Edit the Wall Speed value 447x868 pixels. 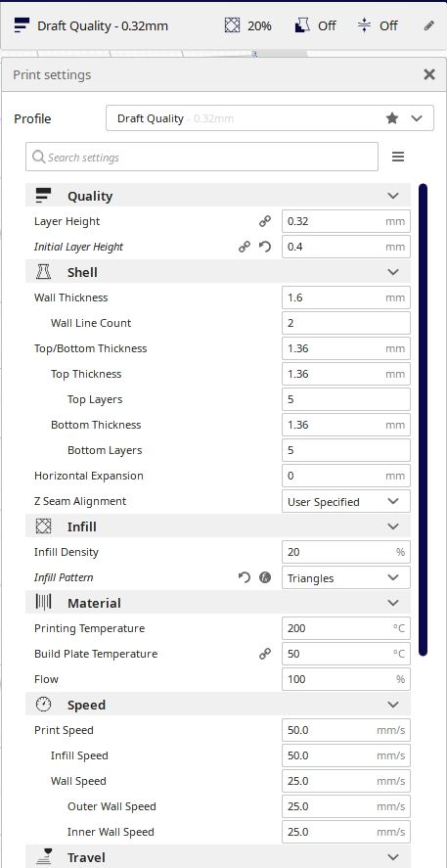tap(346, 782)
